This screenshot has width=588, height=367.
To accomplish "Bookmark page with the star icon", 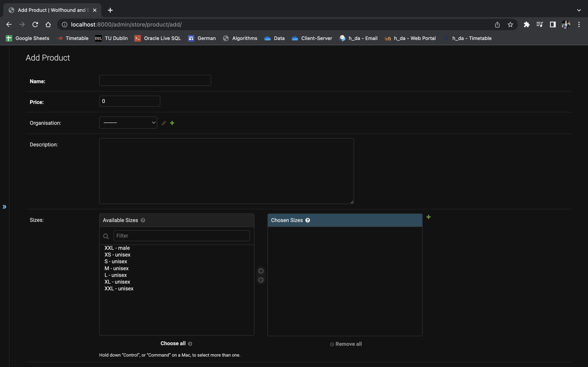I will (510, 24).
